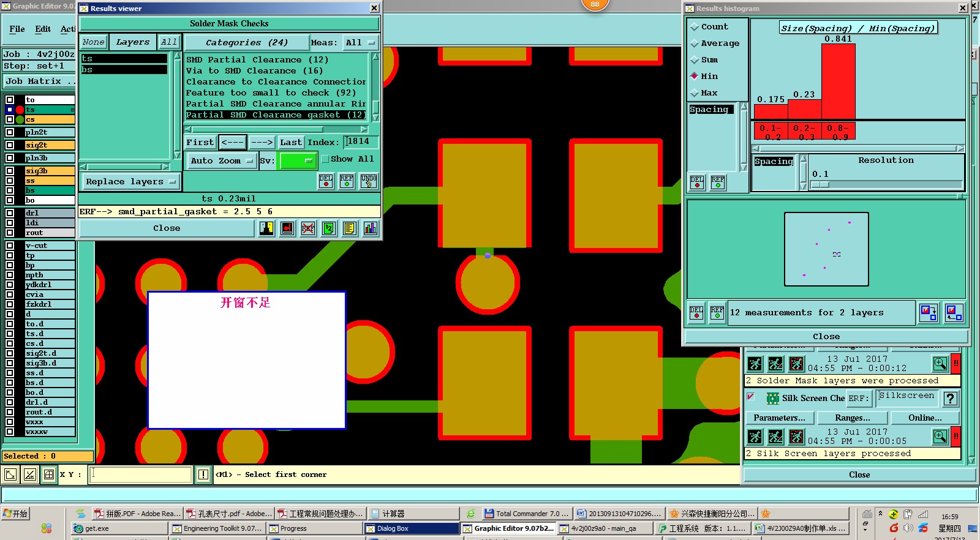This screenshot has width=980, height=540.
Task: Click the REF icon beside UNDO
Action: [x=347, y=181]
